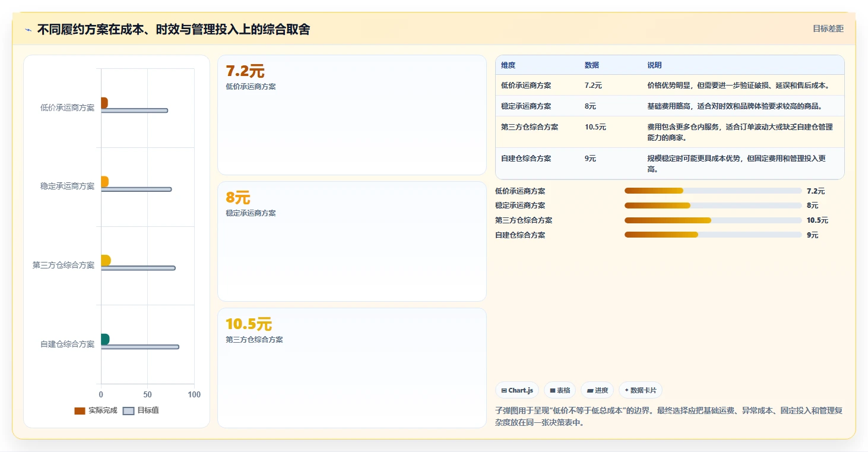Click the 数据 table column header
Image resolution: width=868 pixels, height=452 pixels.
pyautogui.click(x=592, y=65)
